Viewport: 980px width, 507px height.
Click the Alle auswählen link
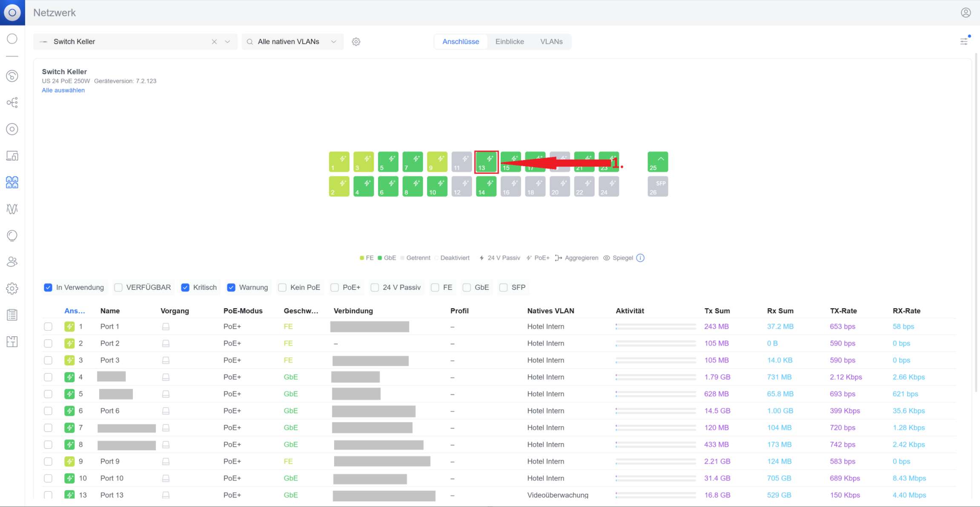pyautogui.click(x=63, y=90)
